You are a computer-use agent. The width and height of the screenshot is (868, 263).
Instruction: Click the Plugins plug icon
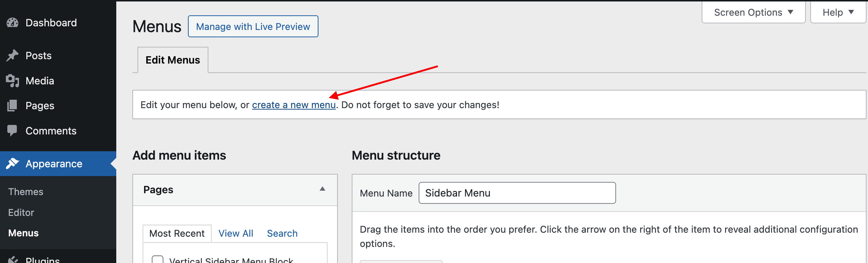coord(12,260)
